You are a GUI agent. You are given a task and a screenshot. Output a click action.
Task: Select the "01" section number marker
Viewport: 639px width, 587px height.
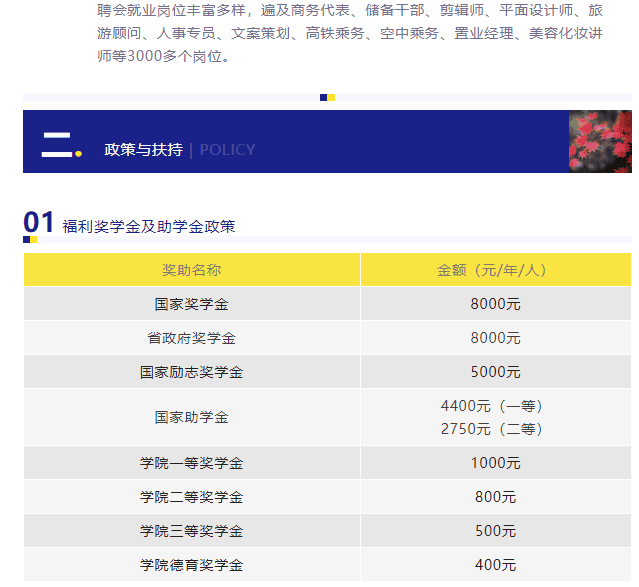point(38,222)
